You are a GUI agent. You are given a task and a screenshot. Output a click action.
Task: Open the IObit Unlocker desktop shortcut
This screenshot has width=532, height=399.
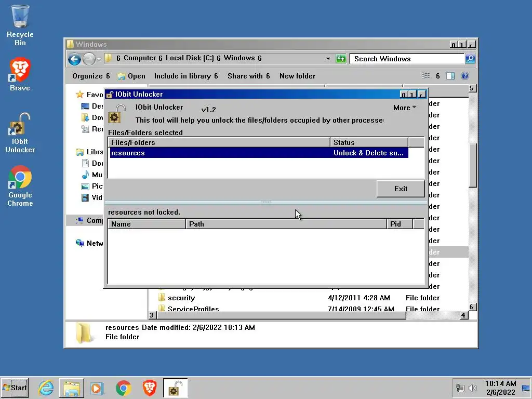(20, 132)
